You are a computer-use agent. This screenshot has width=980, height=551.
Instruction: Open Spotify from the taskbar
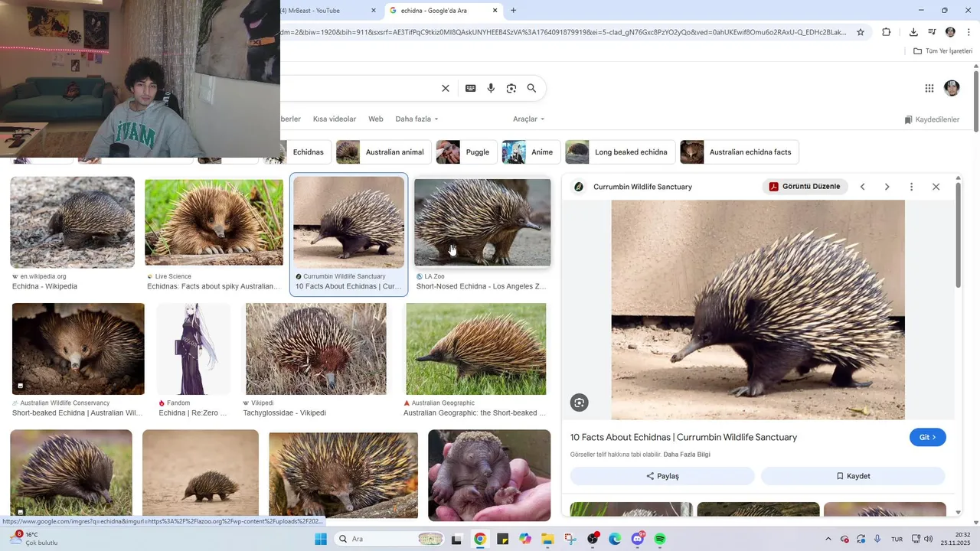click(660, 539)
